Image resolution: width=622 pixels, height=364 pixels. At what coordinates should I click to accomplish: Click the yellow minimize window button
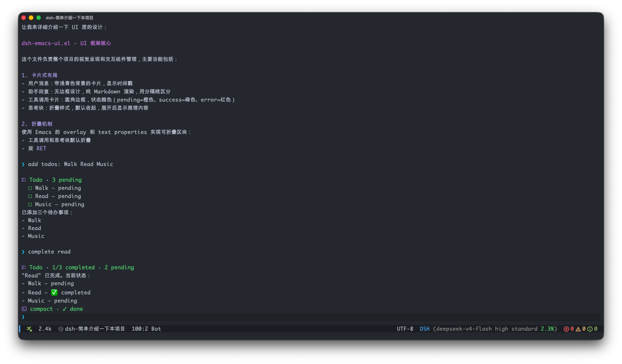pyautogui.click(x=31, y=18)
